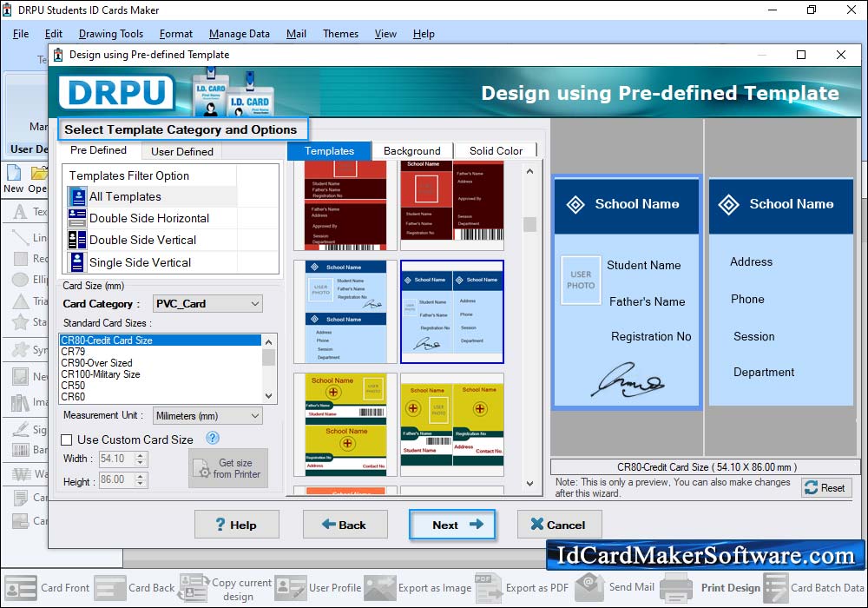
Task: Select the Triangle tool in left sidebar
Action: click(21, 301)
